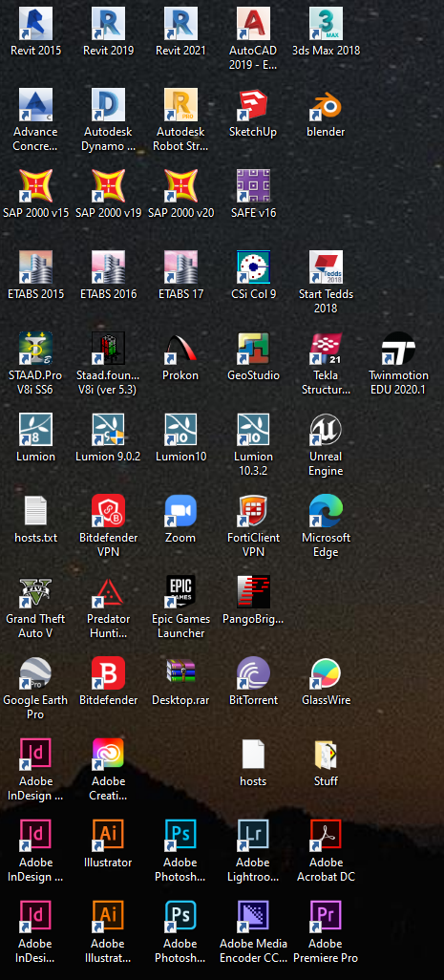The image size is (444, 980).
Task: Select the PangoBright icon
Action: [x=253, y=592]
